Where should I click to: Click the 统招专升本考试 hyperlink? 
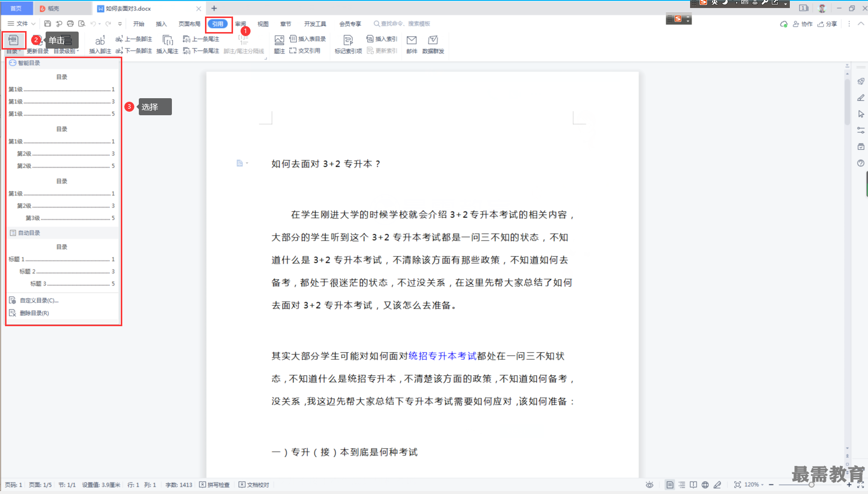tap(443, 356)
